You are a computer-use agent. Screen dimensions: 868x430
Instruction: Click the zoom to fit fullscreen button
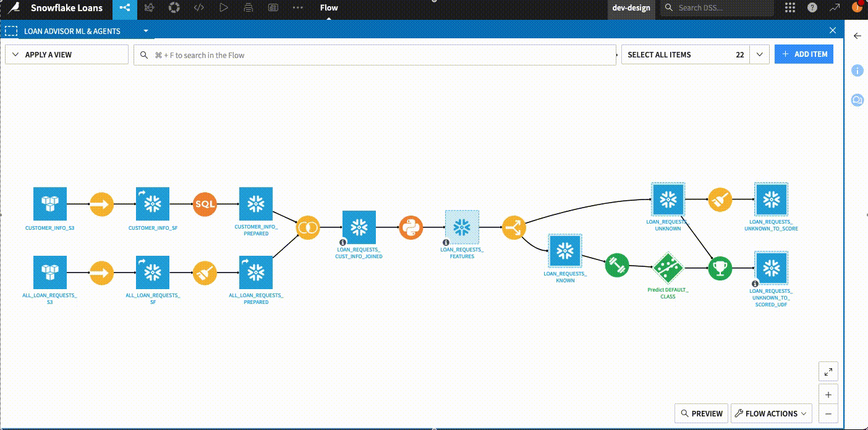tap(828, 371)
